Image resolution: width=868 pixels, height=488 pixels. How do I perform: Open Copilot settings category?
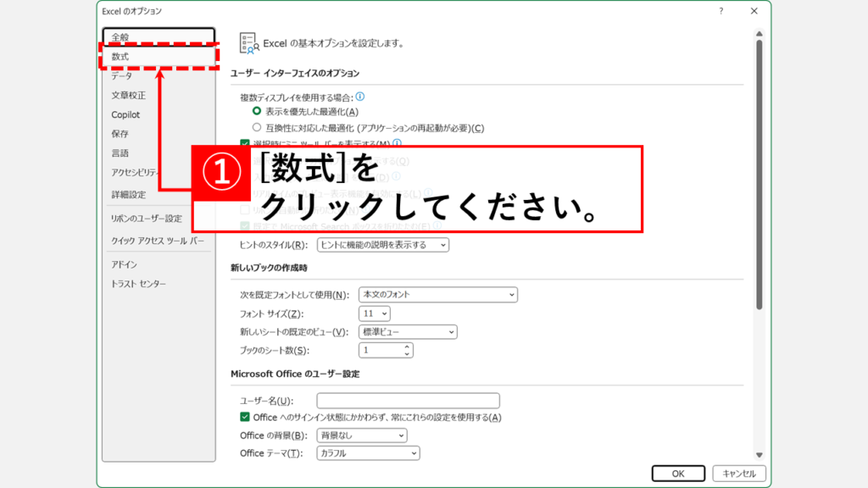point(159,114)
